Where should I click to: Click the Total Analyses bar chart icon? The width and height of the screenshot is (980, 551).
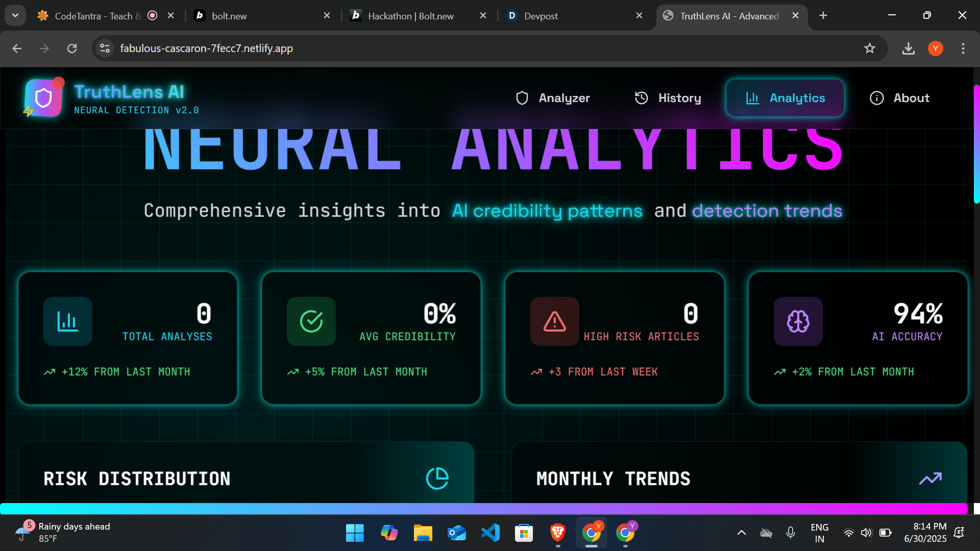pos(67,321)
